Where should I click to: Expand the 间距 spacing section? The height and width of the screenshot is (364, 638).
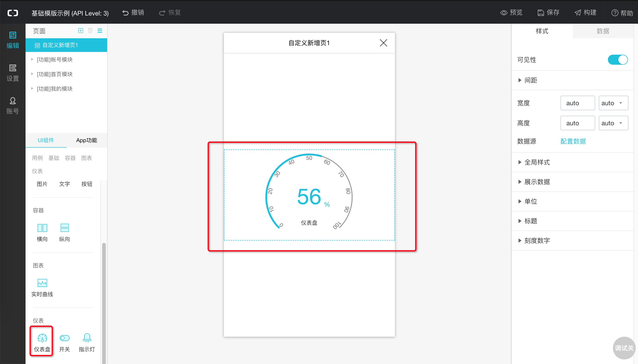[x=572, y=80]
